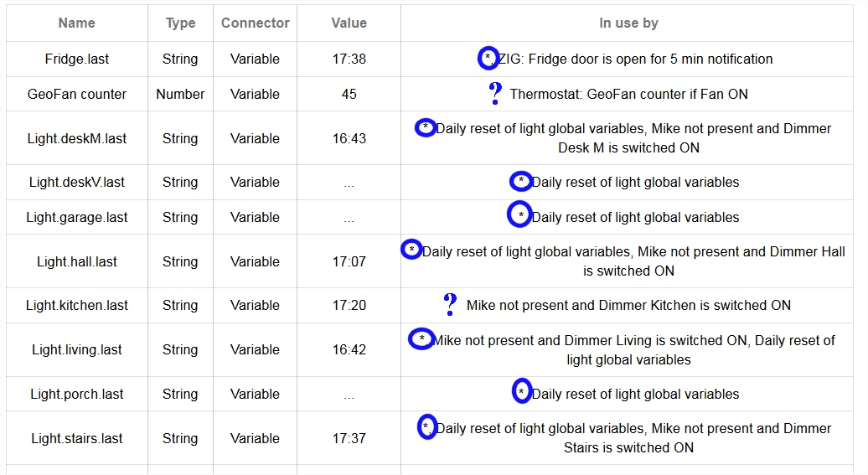Viewport: 868px width, 475px height.
Task: Open Thermostat GeoFan counter flow link
Action: pyautogui.click(x=629, y=94)
